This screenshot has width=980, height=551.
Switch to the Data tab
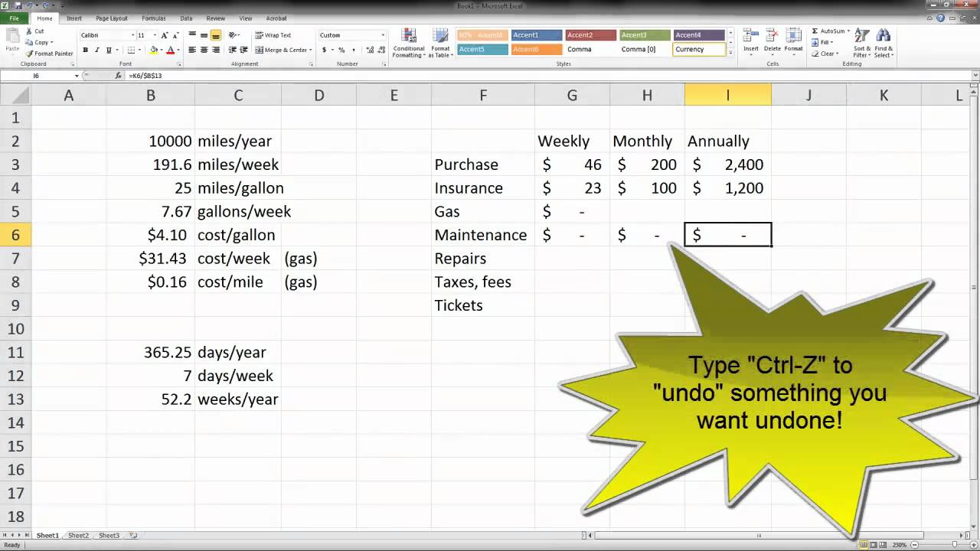coord(186,18)
